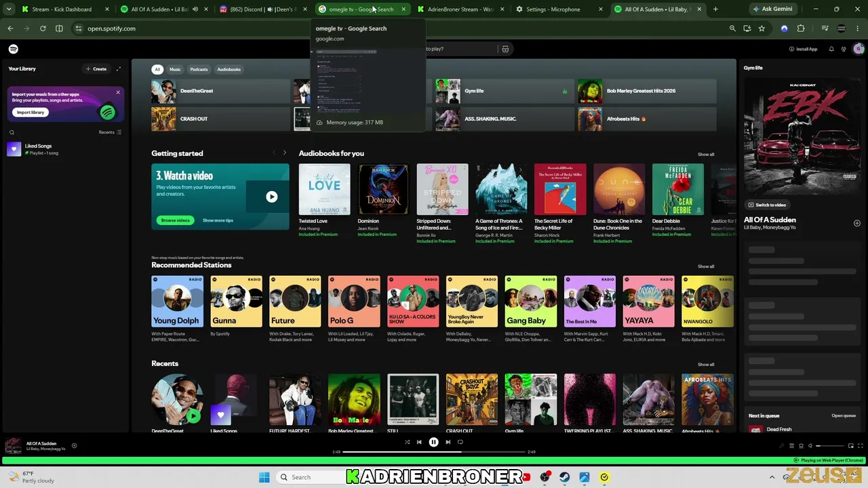Toggle repeat in the player controls
Image resolution: width=868 pixels, height=488 pixels.
pos(460,442)
